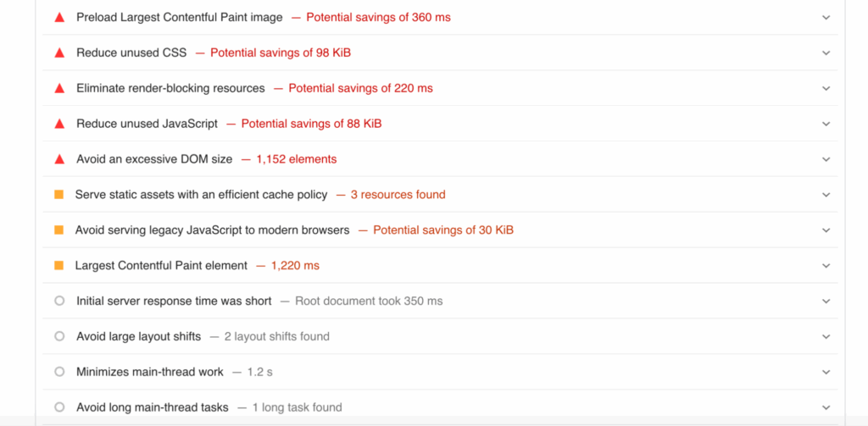Image resolution: width=868 pixels, height=426 pixels.
Task: Click orange square beside Largest Contentful Paint element
Action: (58, 266)
